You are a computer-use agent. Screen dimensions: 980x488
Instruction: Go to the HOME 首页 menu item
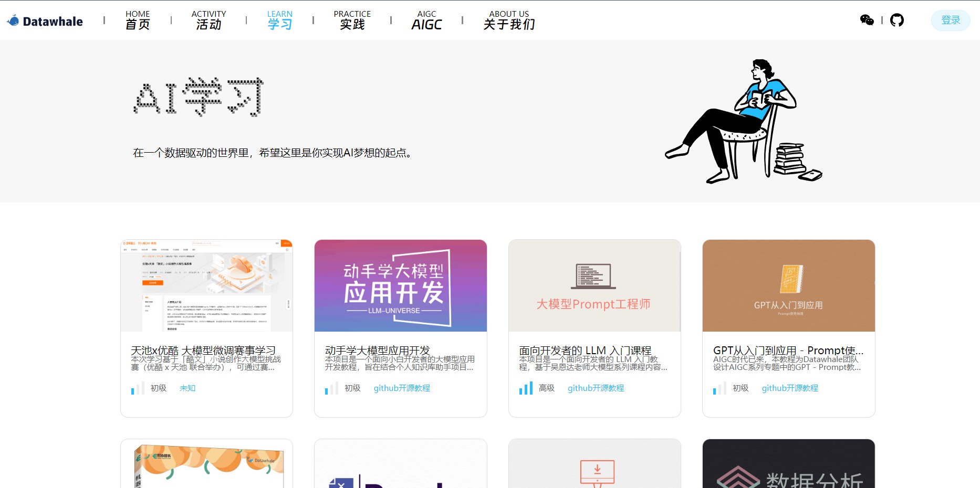[x=138, y=20]
